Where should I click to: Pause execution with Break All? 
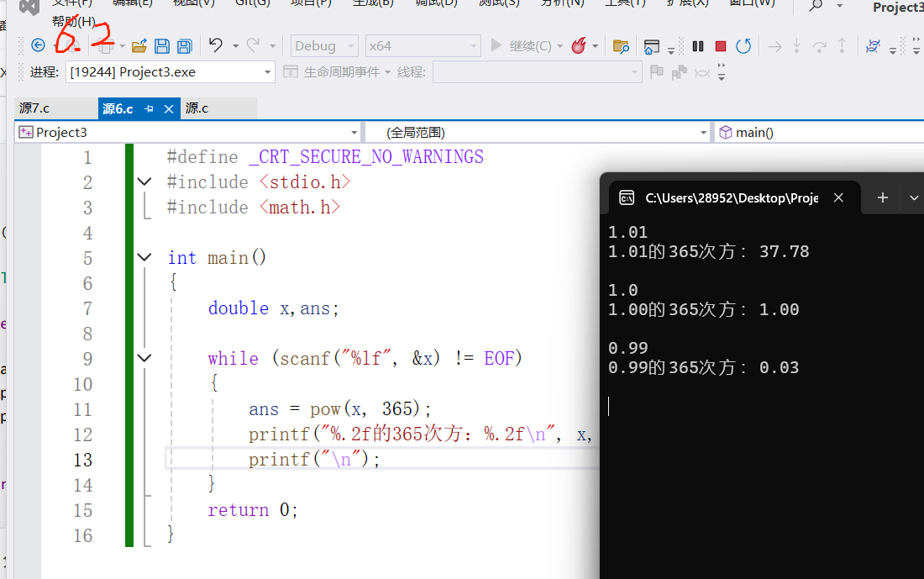(x=698, y=46)
